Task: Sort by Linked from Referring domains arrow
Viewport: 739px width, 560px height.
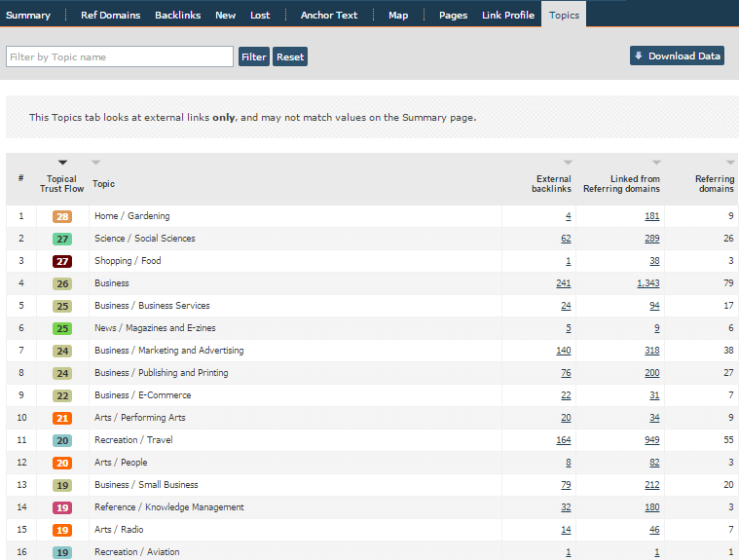Action: [656, 163]
